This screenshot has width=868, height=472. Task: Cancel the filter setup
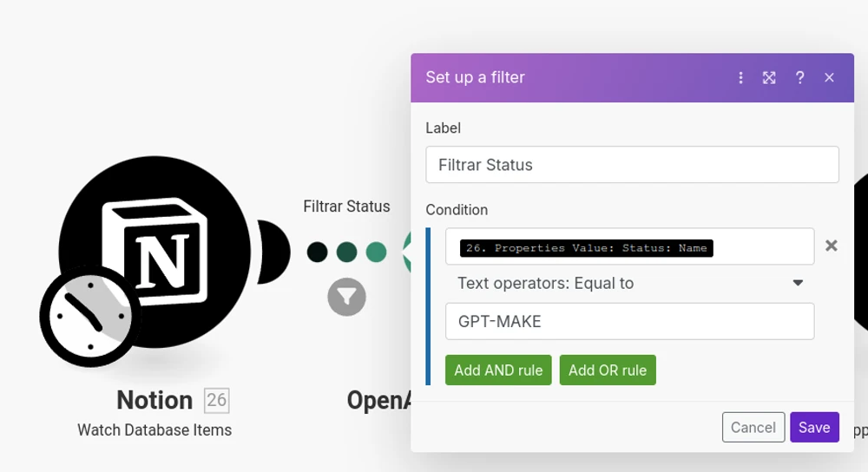click(753, 427)
